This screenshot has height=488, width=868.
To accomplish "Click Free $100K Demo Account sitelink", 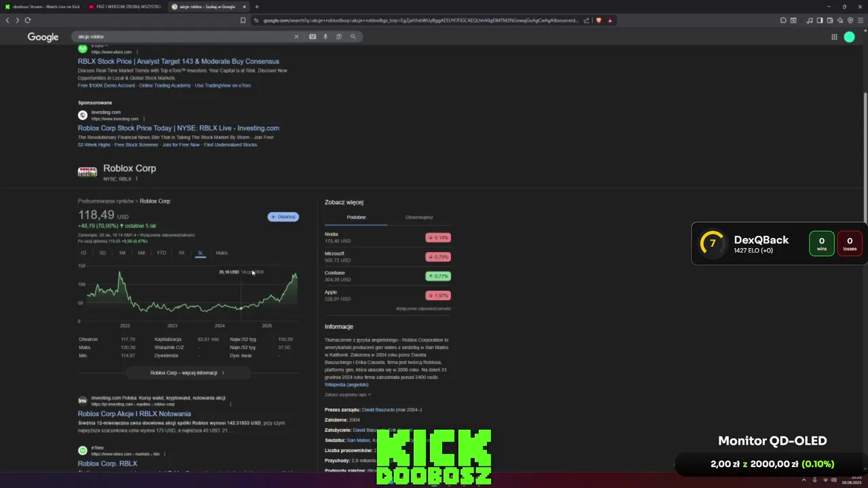I will tap(106, 85).
